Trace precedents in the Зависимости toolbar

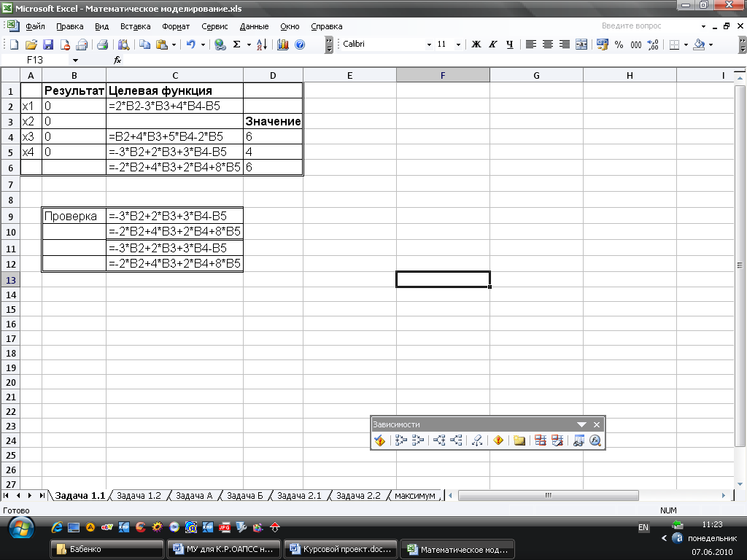coord(400,440)
